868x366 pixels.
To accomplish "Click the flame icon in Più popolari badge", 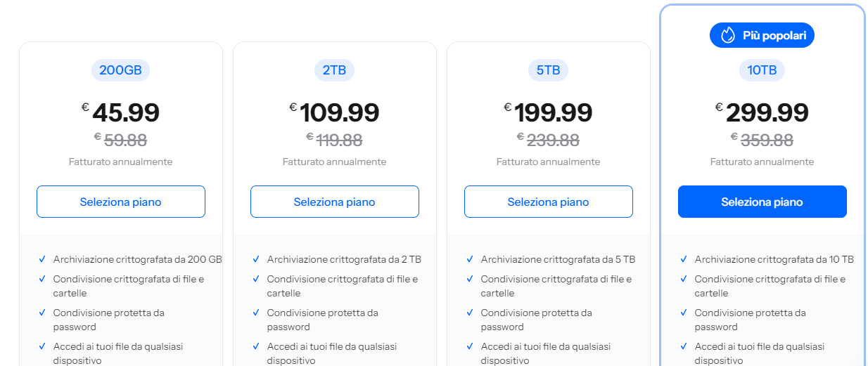I will tap(728, 35).
